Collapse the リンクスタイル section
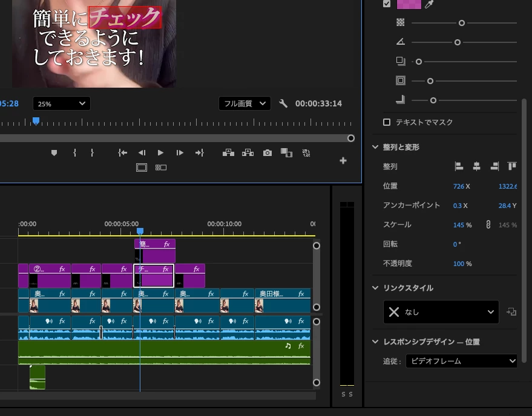The height and width of the screenshot is (416, 532). click(375, 288)
